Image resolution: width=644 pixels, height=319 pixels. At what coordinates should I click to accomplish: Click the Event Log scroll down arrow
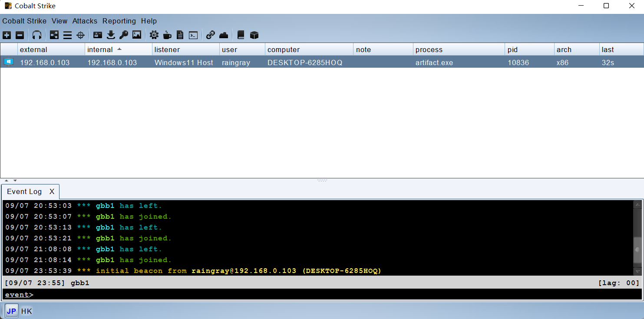coord(637,271)
